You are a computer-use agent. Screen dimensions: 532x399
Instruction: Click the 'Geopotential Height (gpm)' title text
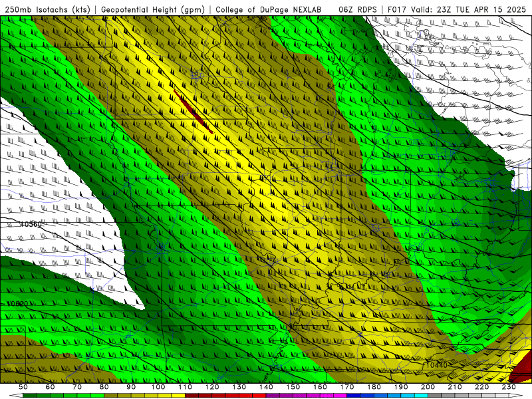[x=152, y=10]
